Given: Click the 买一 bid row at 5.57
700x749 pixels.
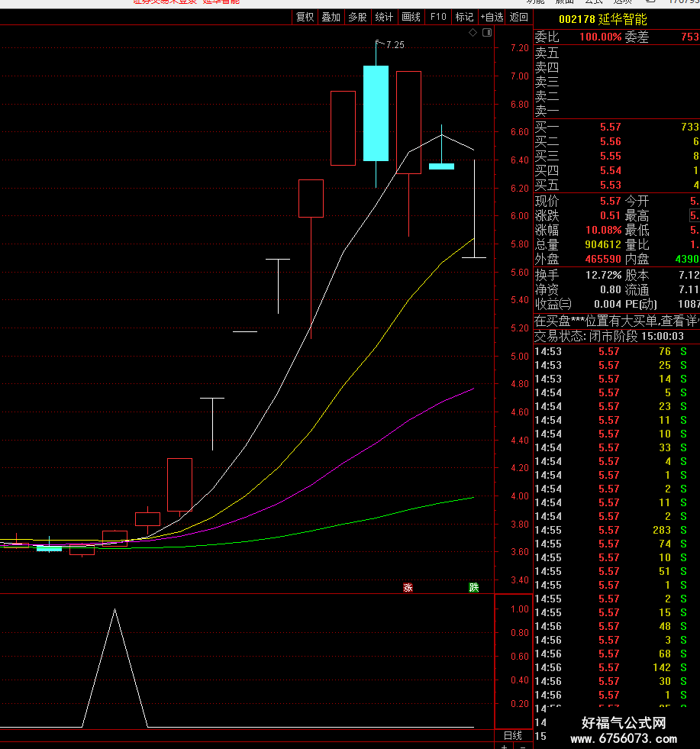Looking at the screenshot, I should click(x=617, y=127).
